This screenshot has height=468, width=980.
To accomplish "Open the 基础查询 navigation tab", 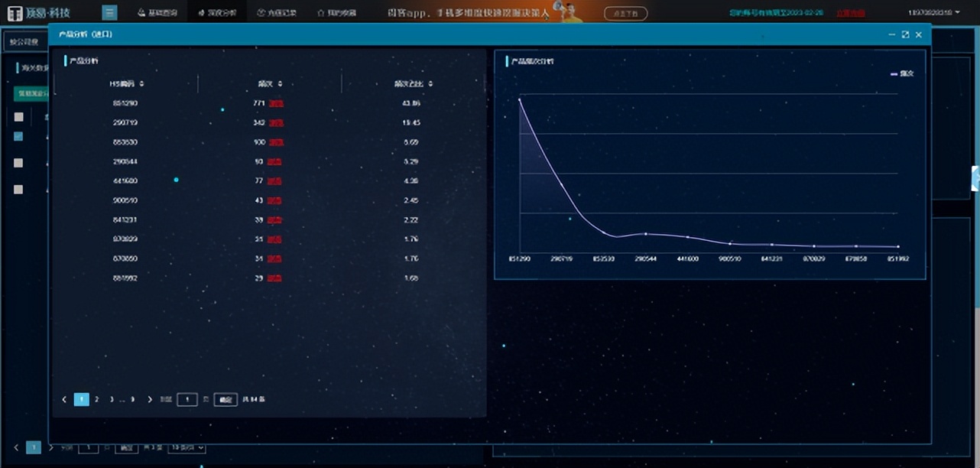I will [157, 13].
